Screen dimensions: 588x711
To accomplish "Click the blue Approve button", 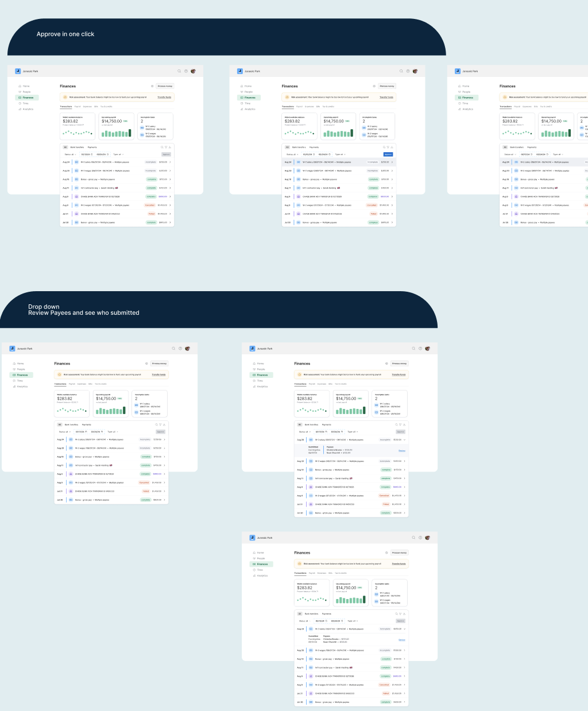I will (x=388, y=154).
